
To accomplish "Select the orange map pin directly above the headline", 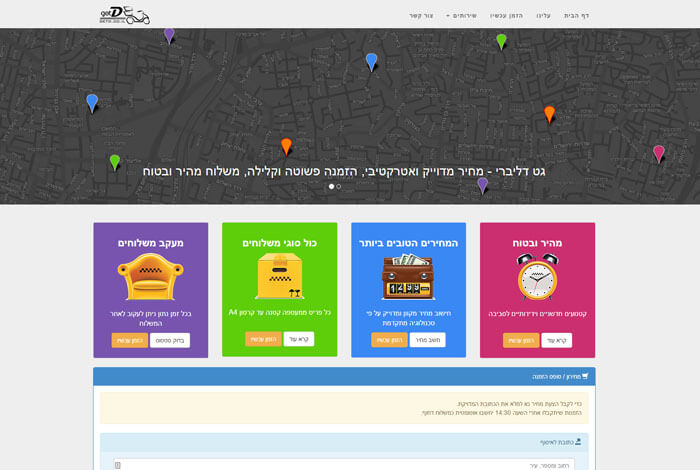I will (286, 147).
